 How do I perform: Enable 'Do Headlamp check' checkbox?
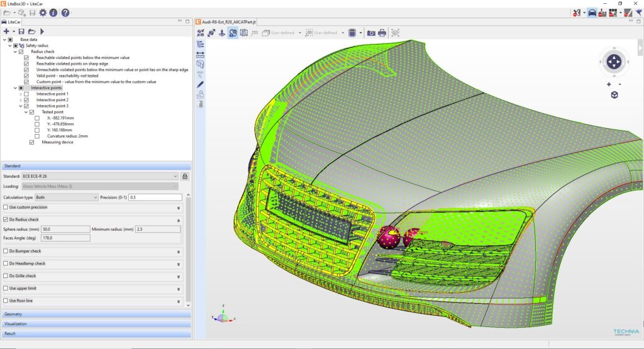pyautogui.click(x=6, y=263)
